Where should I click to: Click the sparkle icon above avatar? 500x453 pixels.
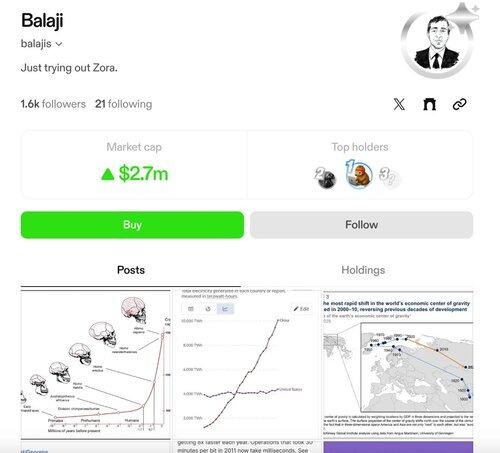(464, 14)
